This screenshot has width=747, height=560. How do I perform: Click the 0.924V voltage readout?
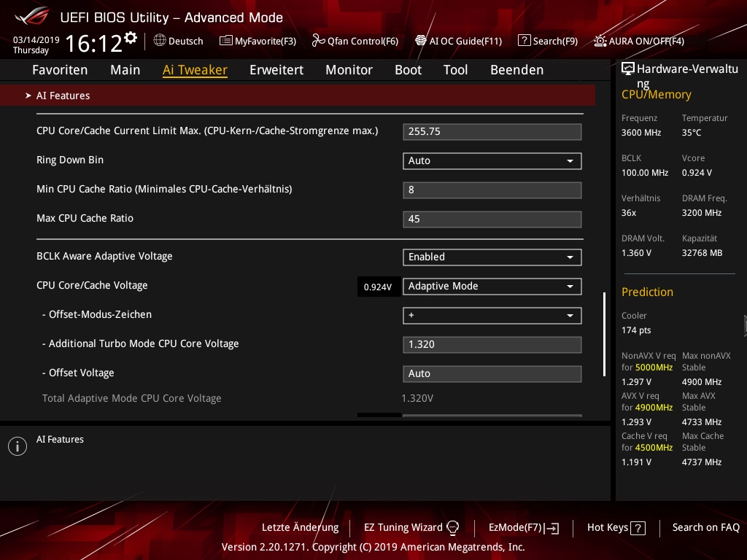click(379, 287)
